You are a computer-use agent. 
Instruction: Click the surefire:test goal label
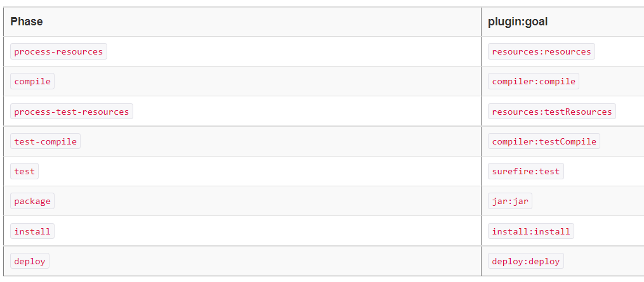pos(526,171)
